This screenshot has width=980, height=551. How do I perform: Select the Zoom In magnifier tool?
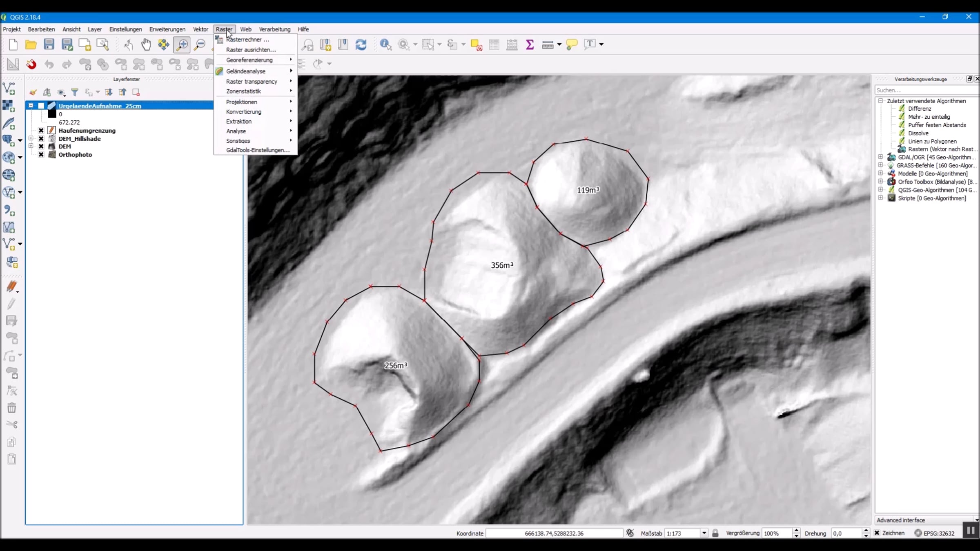tap(182, 44)
